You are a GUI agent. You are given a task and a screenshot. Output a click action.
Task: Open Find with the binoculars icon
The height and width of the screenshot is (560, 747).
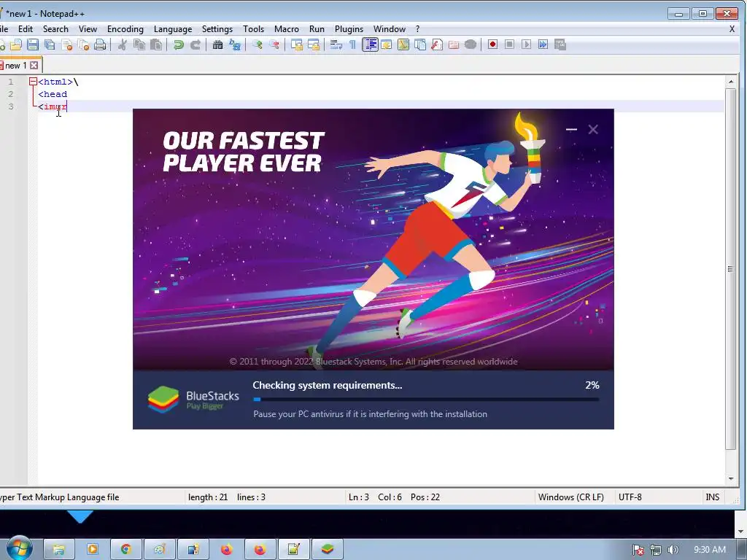(x=217, y=44)
